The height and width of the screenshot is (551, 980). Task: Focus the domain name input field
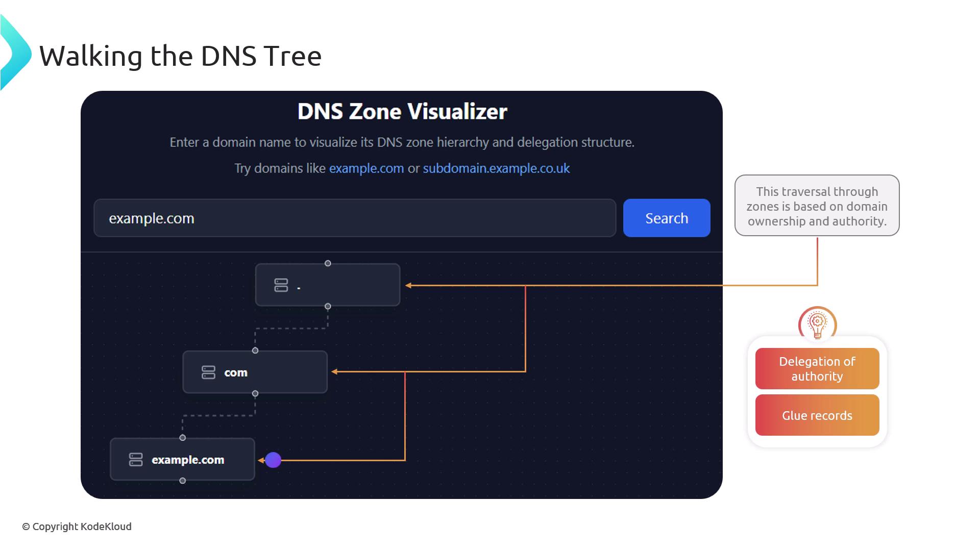pos(354,218)
